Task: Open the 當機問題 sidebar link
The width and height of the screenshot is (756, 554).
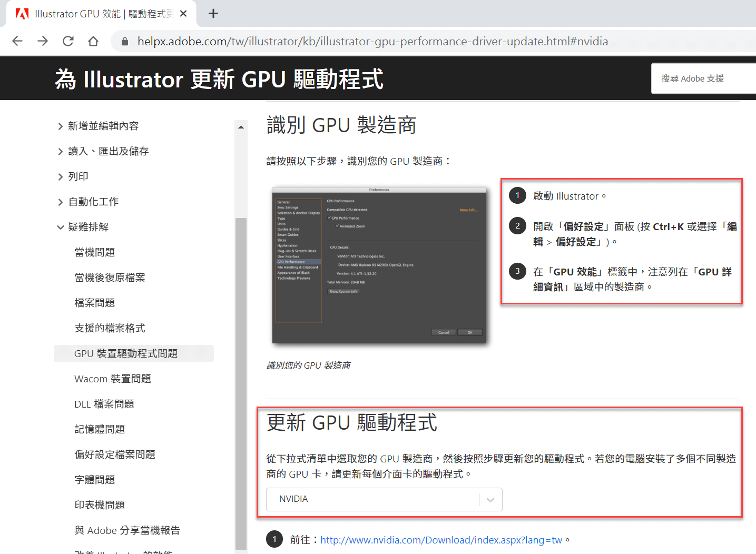Action: click(95, 252)
